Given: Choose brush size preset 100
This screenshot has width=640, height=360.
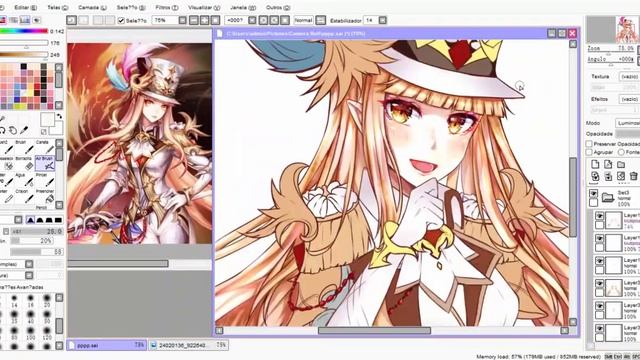Looking at the screenshot, I should (31, 333).
